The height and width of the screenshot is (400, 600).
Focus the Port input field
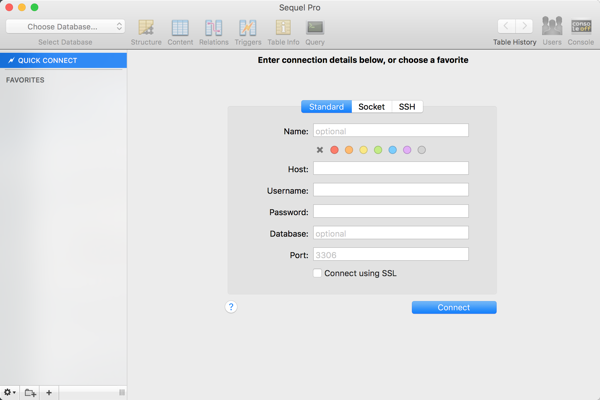coord(391,254)
